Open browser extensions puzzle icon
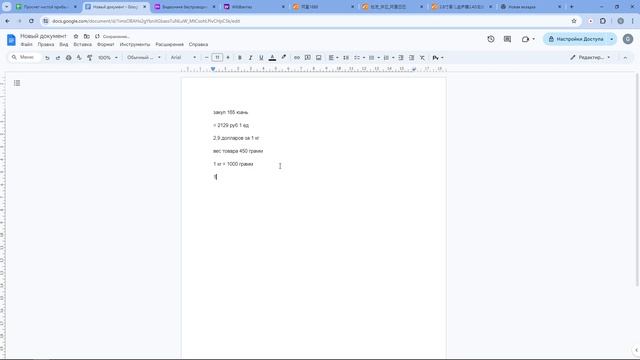The height and width of the screenshot is (360, 640). tap(603, 21)
